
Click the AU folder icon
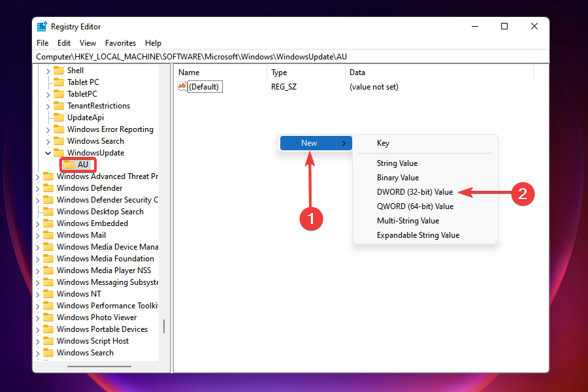69,165
